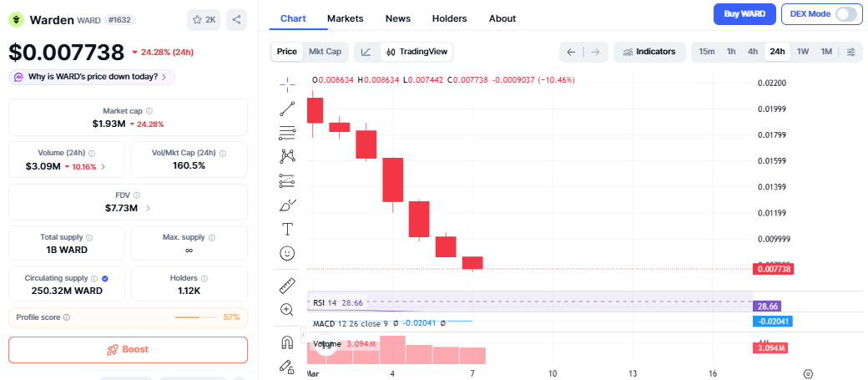Pick the ruler measure tool
Screen dimensions: 868x380
click(x=287, y=286)
